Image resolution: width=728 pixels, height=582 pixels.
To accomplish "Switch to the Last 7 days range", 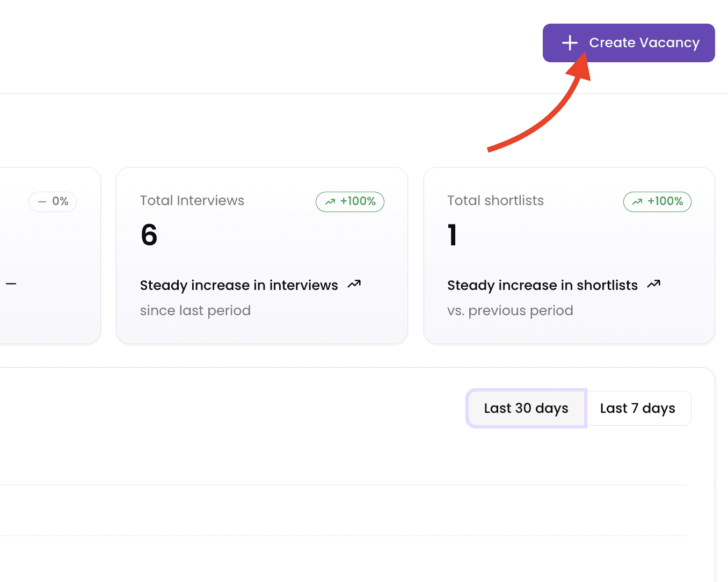I will click(x=637, y=409).
